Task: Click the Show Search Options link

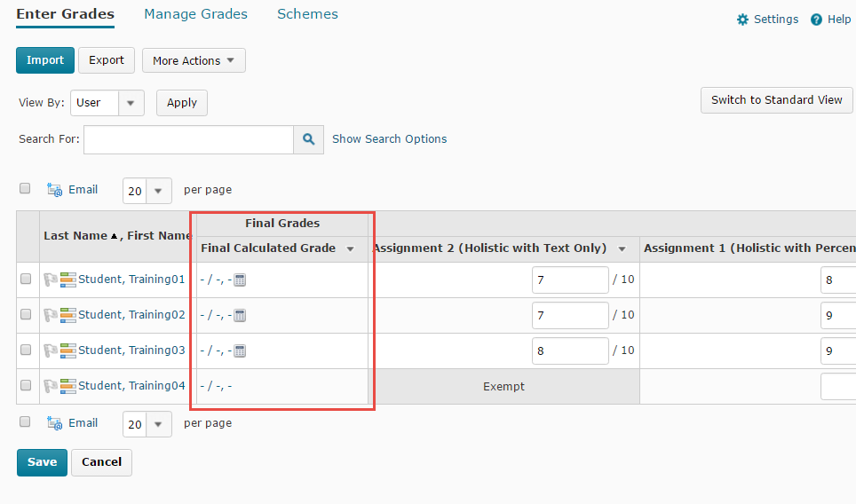Action: coord(389,139)
